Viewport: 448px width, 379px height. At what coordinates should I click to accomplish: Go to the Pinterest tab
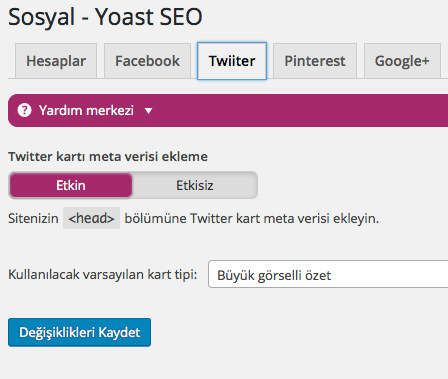click(x=315, y=61)
